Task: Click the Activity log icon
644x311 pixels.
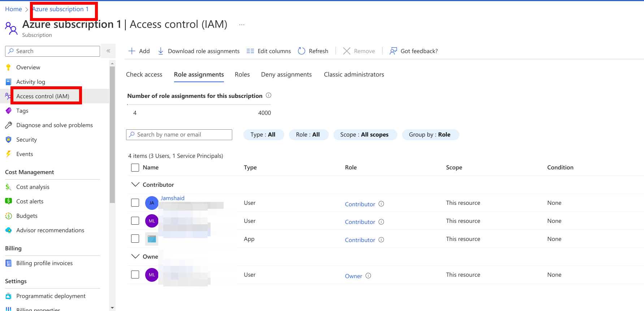Action: [8, 82]
